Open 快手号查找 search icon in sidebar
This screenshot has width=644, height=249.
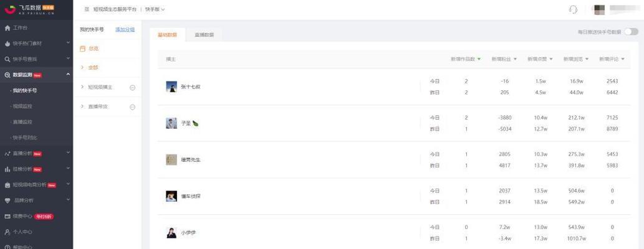pos(7,59)
